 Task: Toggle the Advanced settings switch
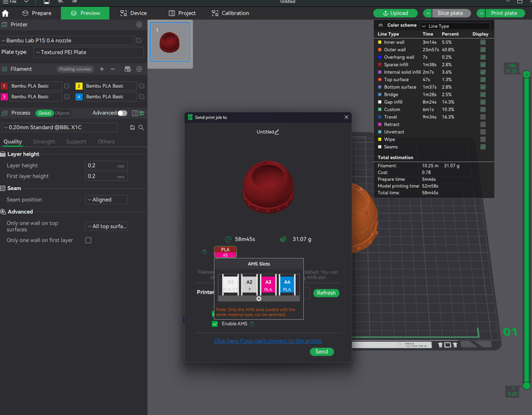pyautogui.click(x=122, y=113)
